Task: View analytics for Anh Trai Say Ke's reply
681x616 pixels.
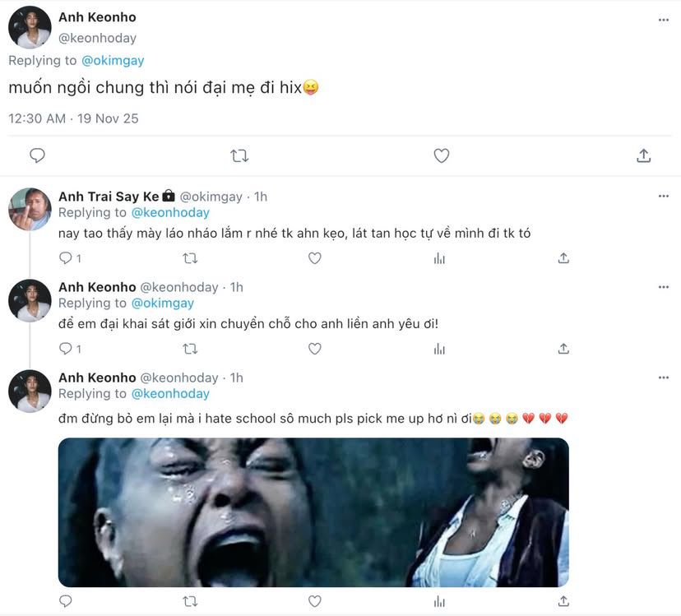Action: 439,258
